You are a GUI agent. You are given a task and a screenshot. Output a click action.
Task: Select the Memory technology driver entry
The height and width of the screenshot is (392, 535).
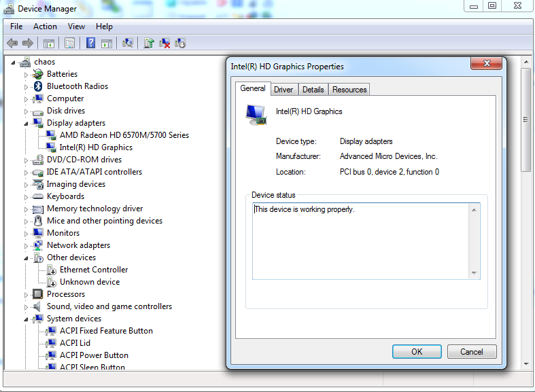[95, 209]
